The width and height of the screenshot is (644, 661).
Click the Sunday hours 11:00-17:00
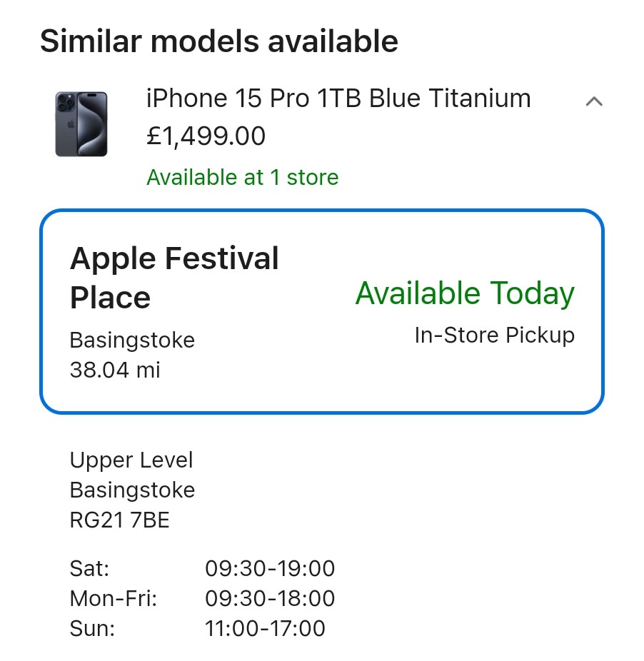[x=265, y=628]
